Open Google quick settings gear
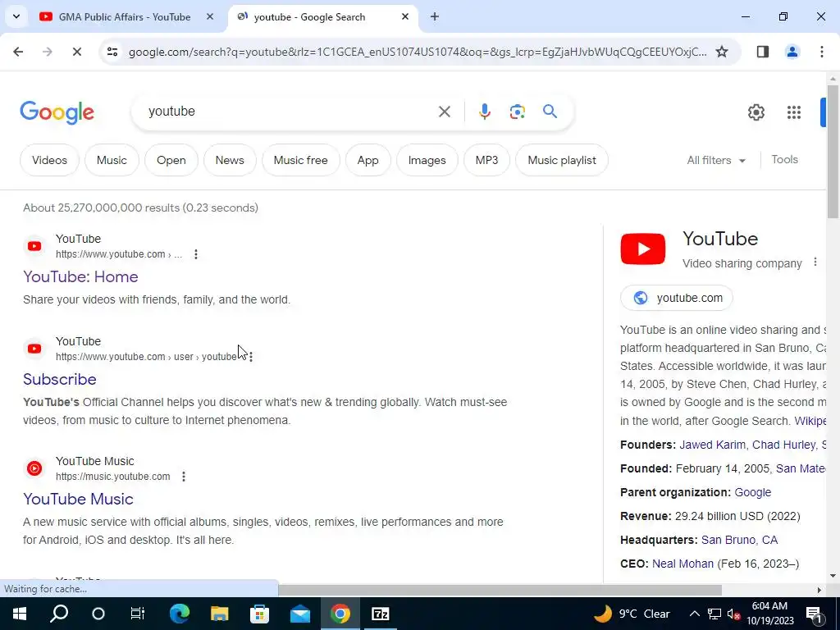Image resolution: width=840 pixels, height=630 pixels. [x=756, y=112]
